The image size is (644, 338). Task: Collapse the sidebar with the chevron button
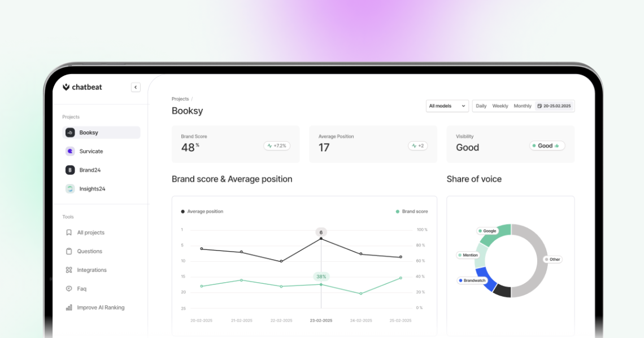pyautogui.click(x=136, y=87)
